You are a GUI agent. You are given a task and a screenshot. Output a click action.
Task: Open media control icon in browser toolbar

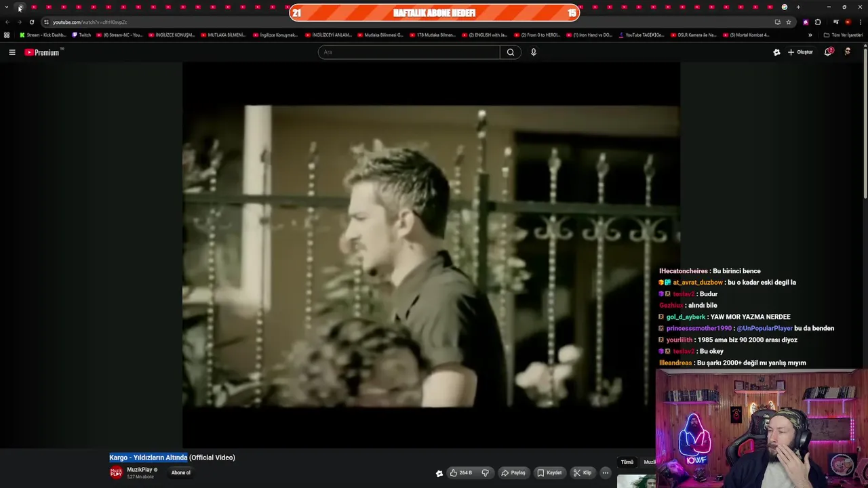tap(836, 22)
